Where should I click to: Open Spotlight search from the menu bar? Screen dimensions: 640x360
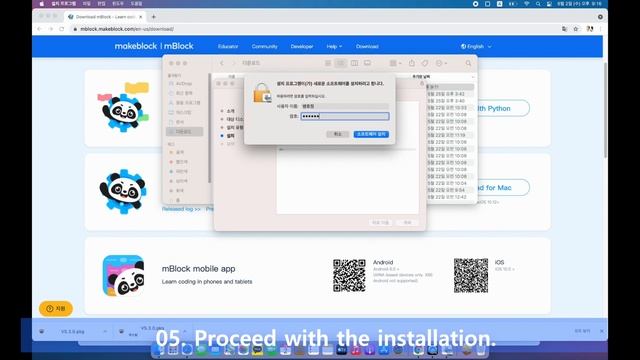click(538, 4)
